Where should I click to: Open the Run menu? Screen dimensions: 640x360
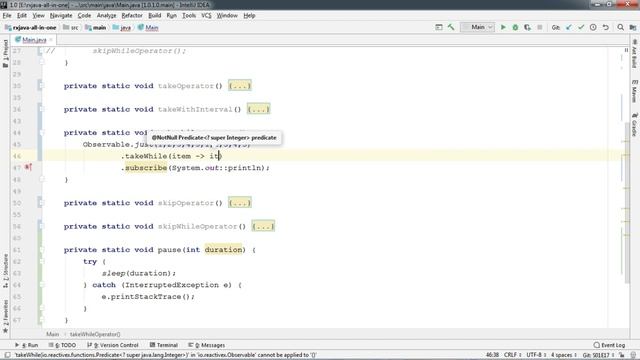171,16
